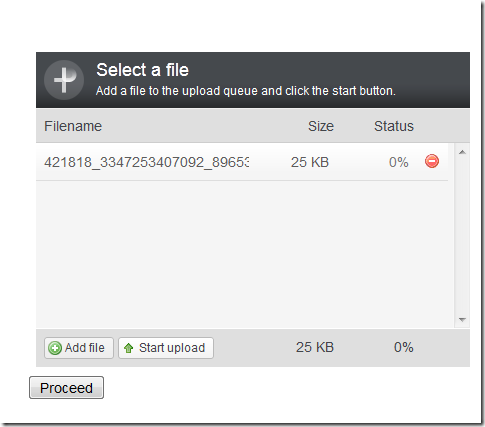Click the scrollbar down arrow
This screenshot has height=427, width=485.
(462, 320)
